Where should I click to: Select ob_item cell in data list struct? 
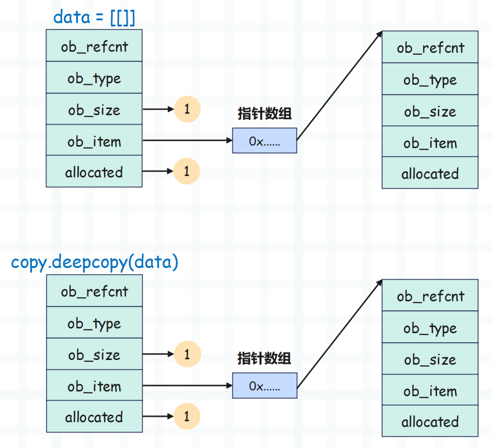click(94, 140)
